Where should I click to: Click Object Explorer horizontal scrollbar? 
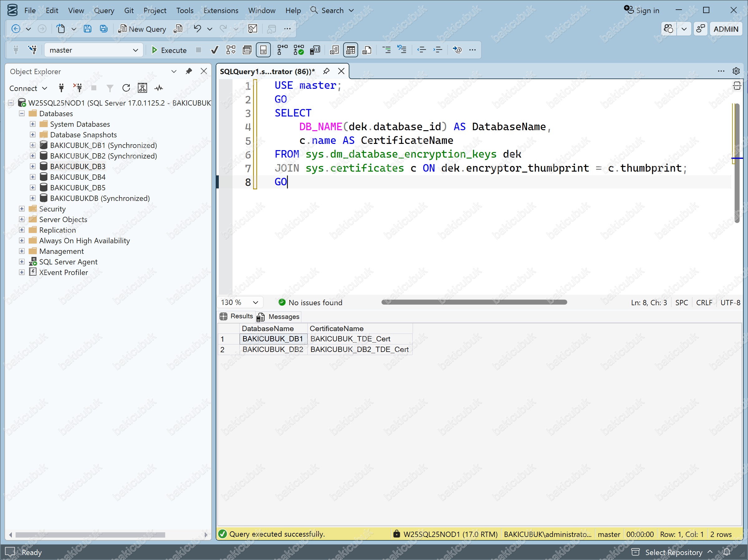point(90,535)
